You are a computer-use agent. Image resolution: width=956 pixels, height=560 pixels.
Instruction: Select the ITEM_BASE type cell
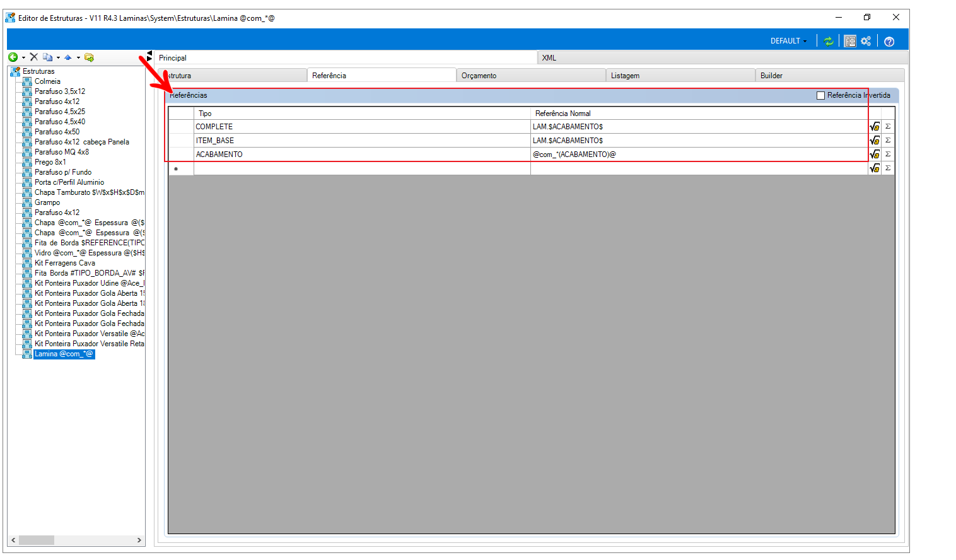click(x=362, y=141)
